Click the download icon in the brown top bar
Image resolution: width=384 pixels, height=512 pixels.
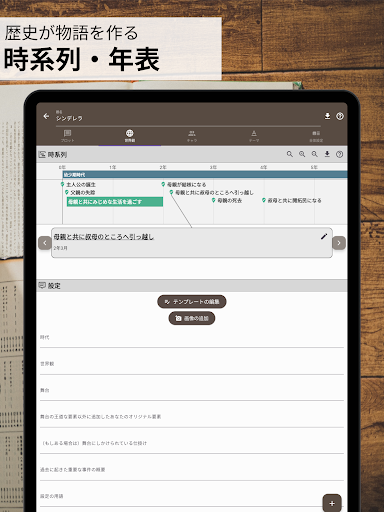pos(327,116)
